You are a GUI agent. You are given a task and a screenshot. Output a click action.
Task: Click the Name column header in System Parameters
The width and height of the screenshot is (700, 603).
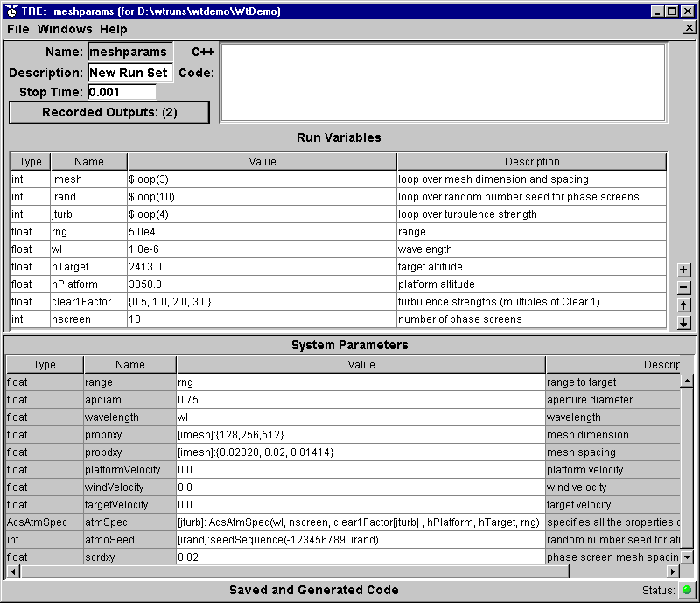point(129,365)
